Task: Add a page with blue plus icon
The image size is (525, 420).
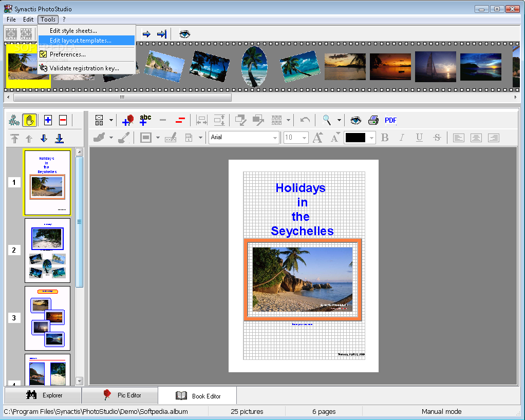Action: (48, 120)
